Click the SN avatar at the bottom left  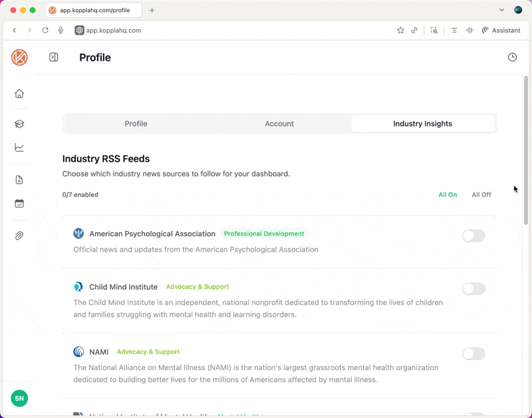pyautogui.click(x=19, y=398)
